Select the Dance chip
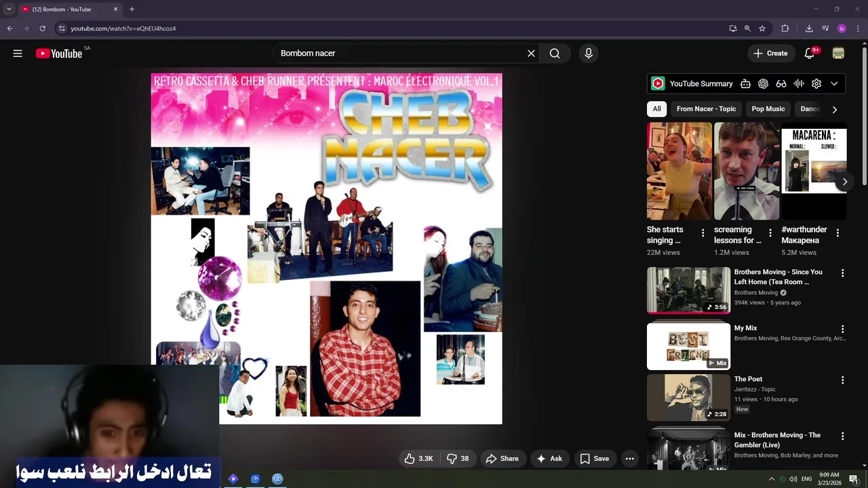Viewport: 868px width, 488px height. click(x=810, y=109)
